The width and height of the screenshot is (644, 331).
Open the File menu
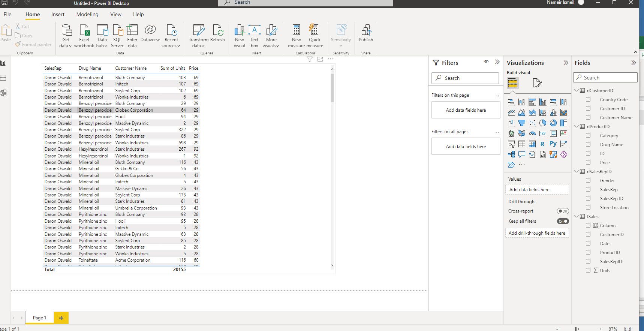click(7, 14)
